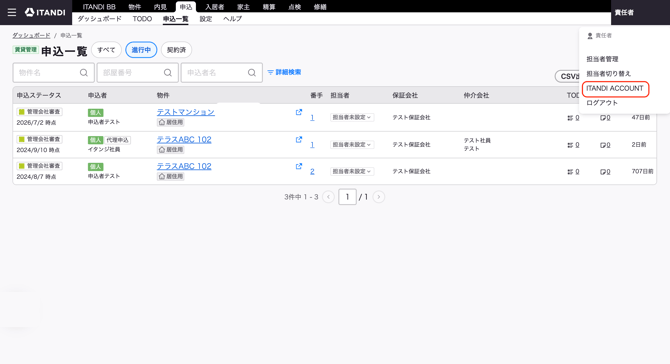Click ダッシュボード breadcrumb link
The height and width of the screenshot is (364, 670).
[x=31, y=35]
